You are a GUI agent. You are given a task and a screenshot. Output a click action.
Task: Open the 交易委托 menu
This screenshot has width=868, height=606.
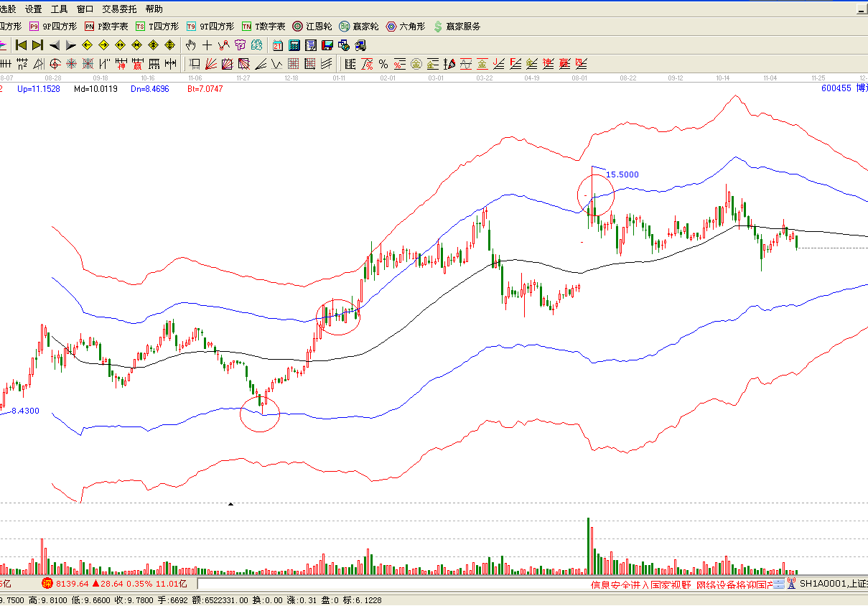[119, 9]
